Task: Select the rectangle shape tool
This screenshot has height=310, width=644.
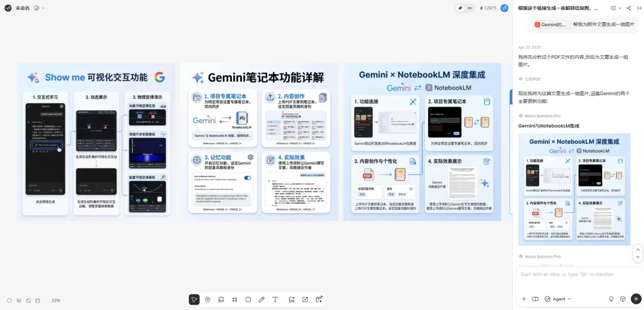Action: (248, 300)
